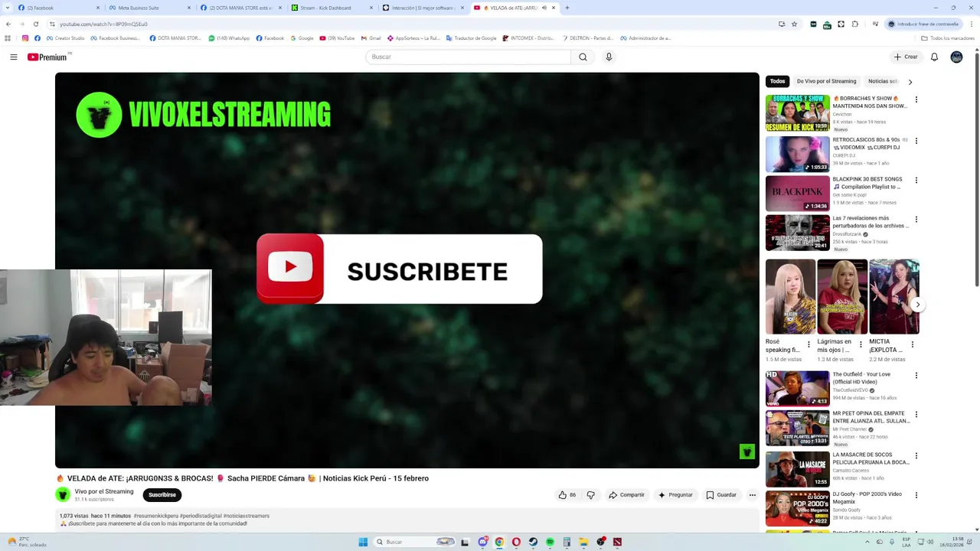
Task: Select De Vivo por el Streaming chip
Action: click(x=826, y=81)
